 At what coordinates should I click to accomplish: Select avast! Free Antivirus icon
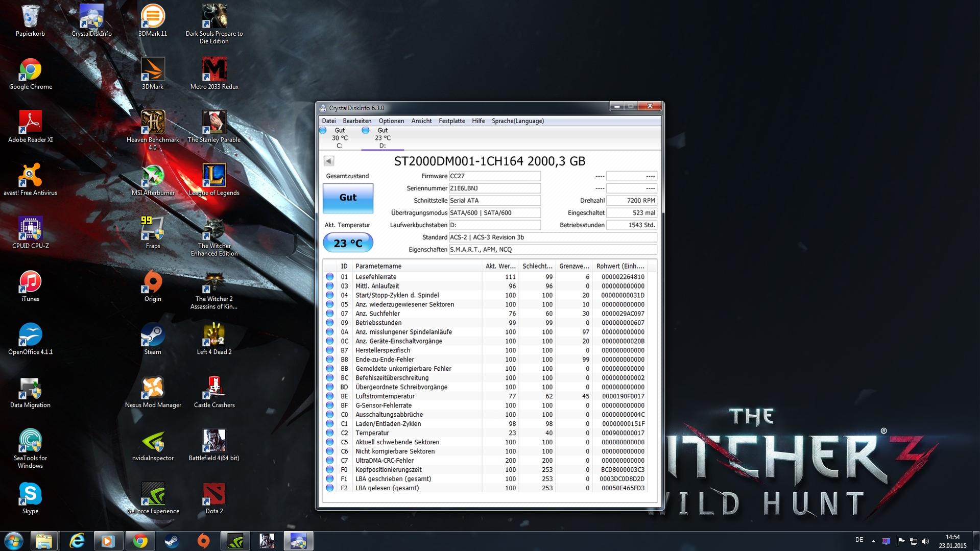tap(30, 180)
